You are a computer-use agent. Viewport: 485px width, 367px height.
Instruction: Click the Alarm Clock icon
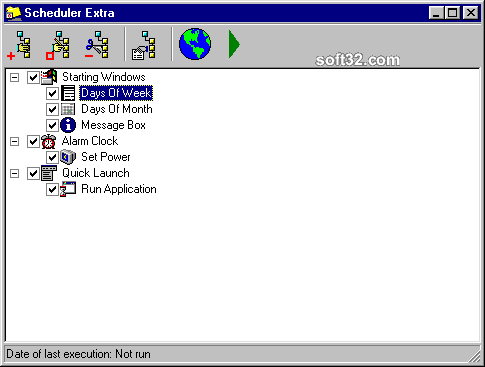point(49,141)
